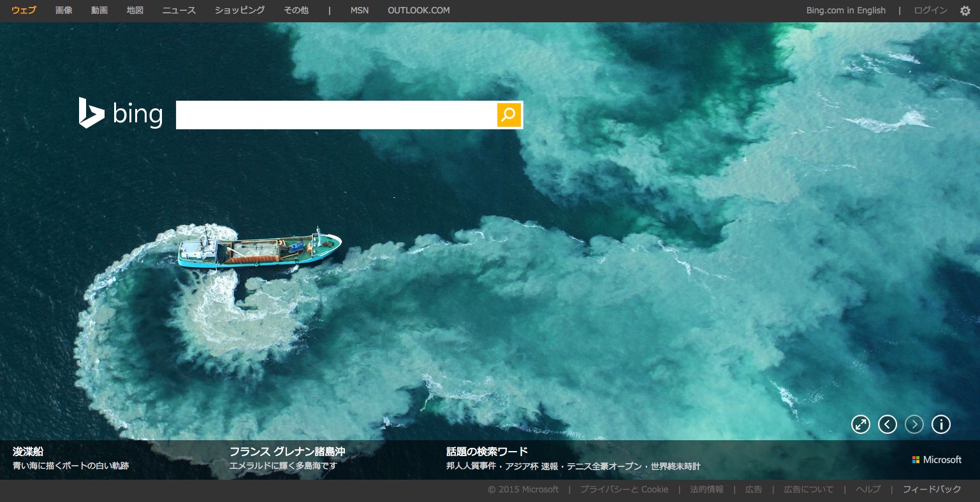Click the orange search magnifier button
Screen dimensions: 980x502
509,115
